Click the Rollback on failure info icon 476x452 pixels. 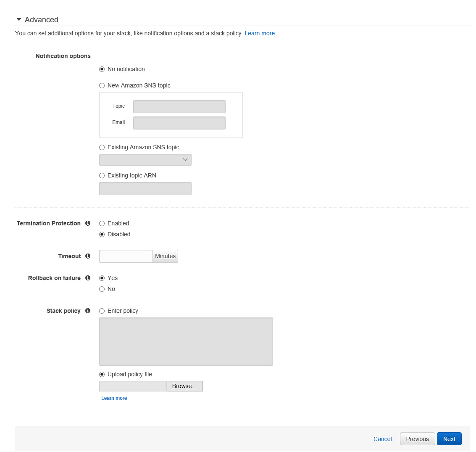point(88,278)
